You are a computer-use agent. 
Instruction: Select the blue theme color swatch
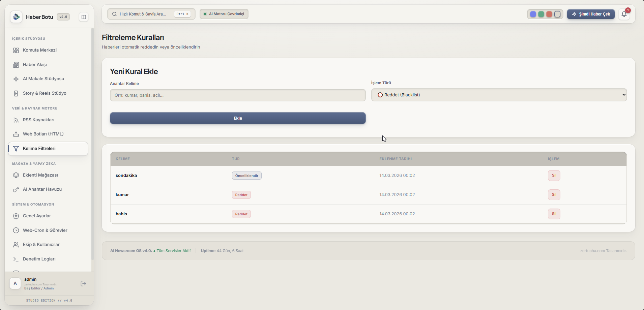pyautogui.click(x=533, y=14)
